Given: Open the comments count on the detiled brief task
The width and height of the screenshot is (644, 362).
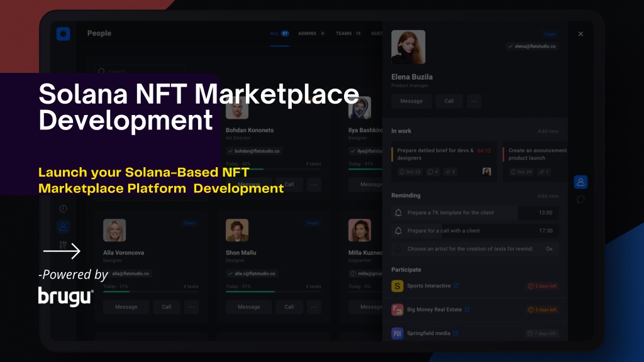Looking at the screenshot, I should (433, 172).
